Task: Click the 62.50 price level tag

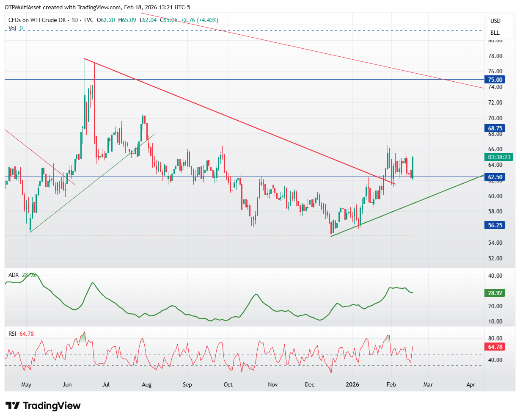Action: coord(495,177)
